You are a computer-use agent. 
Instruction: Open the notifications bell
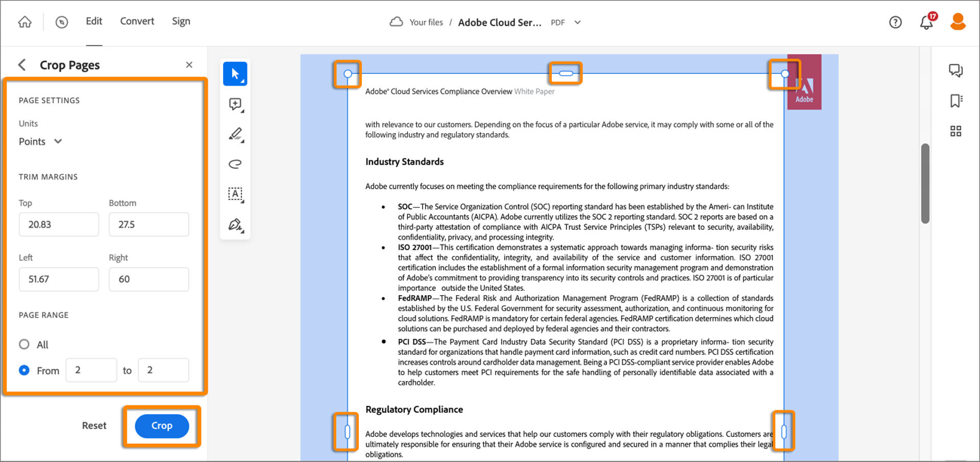click(927, 22)
